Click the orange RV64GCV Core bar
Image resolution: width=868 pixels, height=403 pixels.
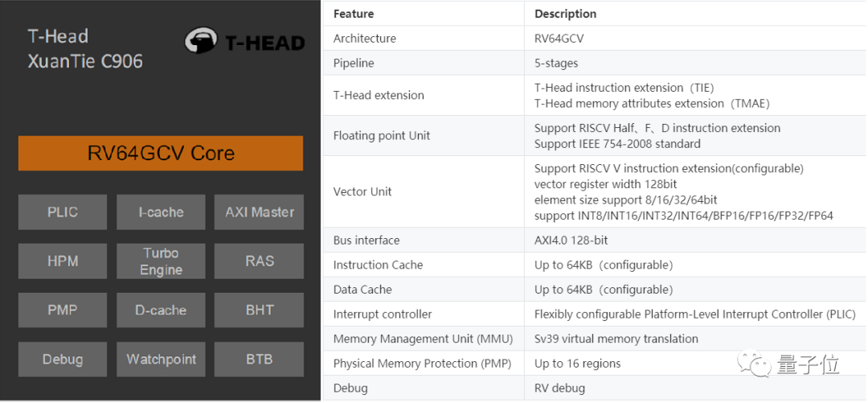click(x=161, y=153)
